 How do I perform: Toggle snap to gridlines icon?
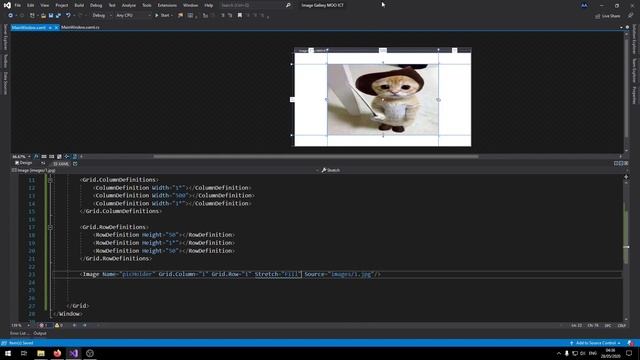pyautogui.click(x=51, y=156)
